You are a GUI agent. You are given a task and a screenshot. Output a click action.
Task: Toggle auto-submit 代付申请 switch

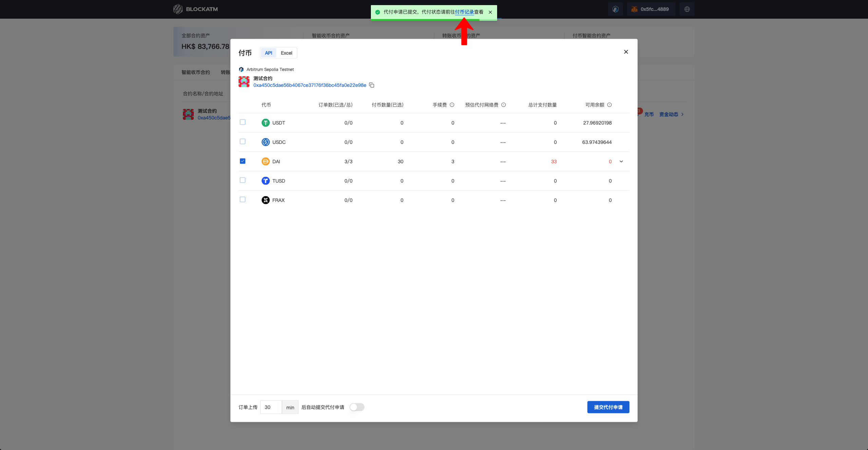click(x=357, y=407)
